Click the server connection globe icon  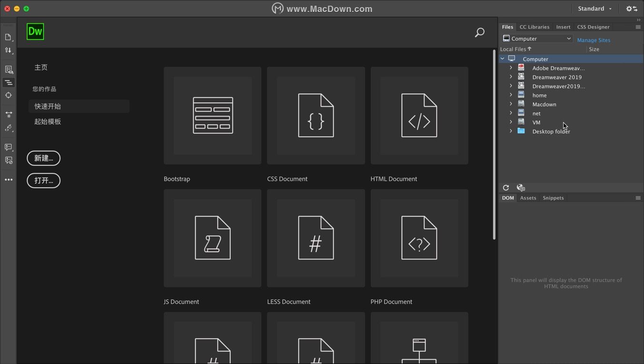click(x=521, y=188)
